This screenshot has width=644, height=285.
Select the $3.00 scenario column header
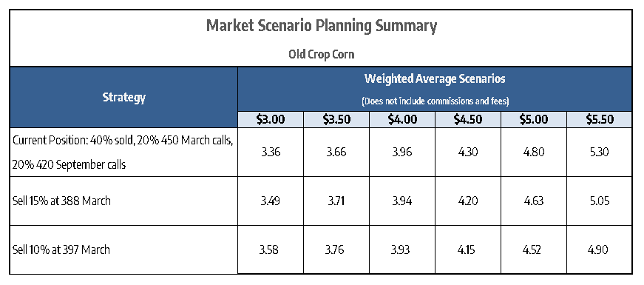[271, 120]
